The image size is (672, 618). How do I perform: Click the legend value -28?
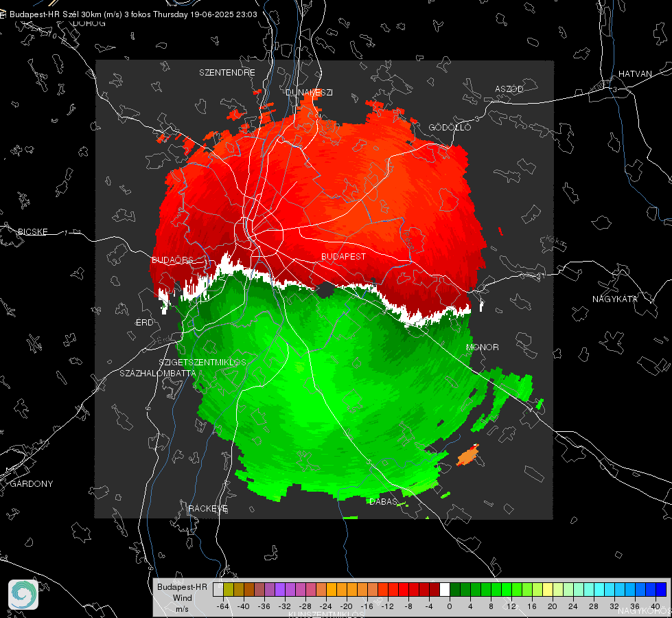pos(305,606)
